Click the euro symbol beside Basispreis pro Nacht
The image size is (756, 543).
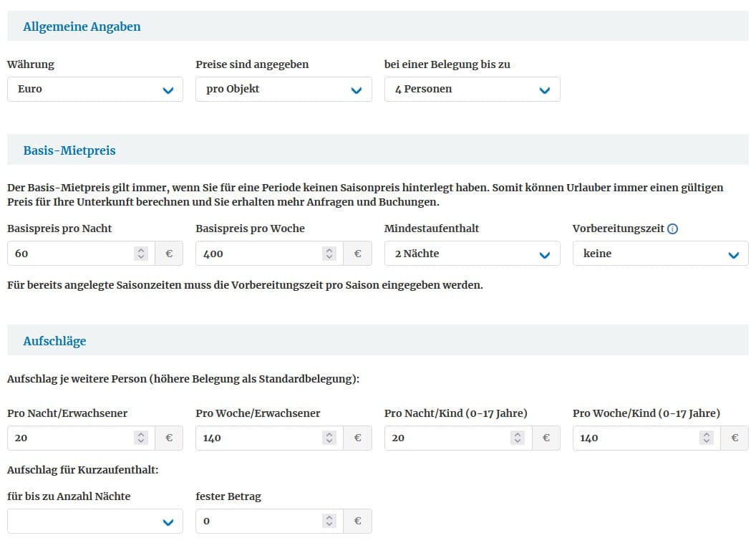coord(169,254)
